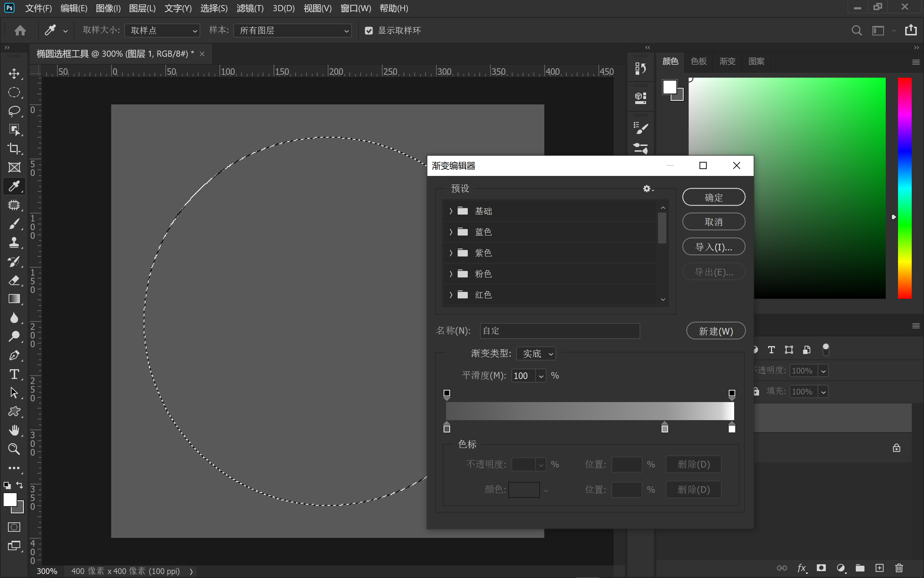Image resolution: width=924 pixels, height=578 pixels.
Task: Select the Object Selection tool
Action: tap(14, 130)
